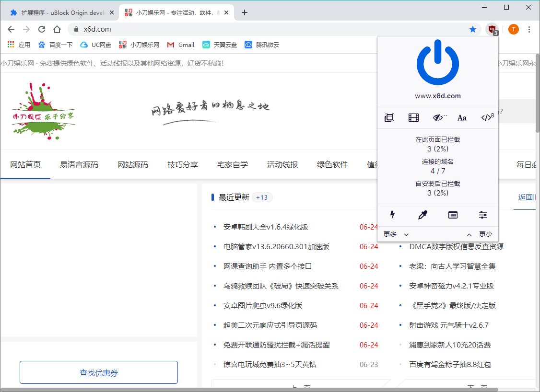
Task: Open the uBlock logger icon
Action: (x=453, y=215)
